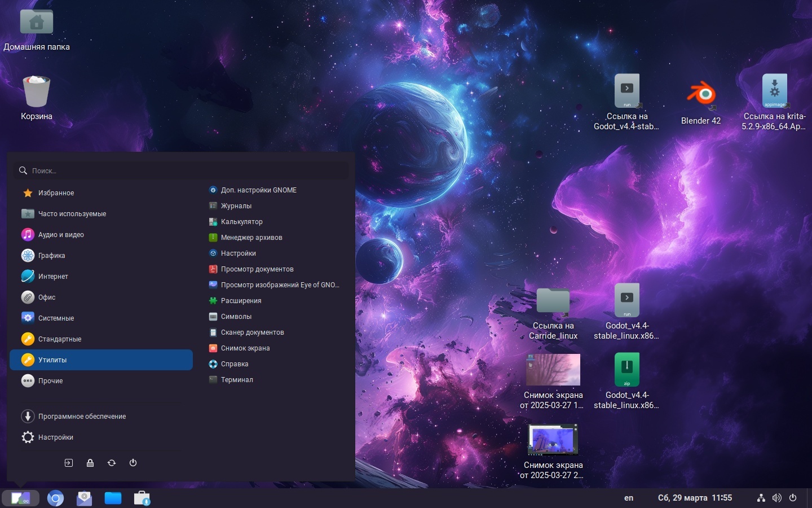Show the Избранное category
The width and height of the screenshot is (812, 508).
(101, 193)
